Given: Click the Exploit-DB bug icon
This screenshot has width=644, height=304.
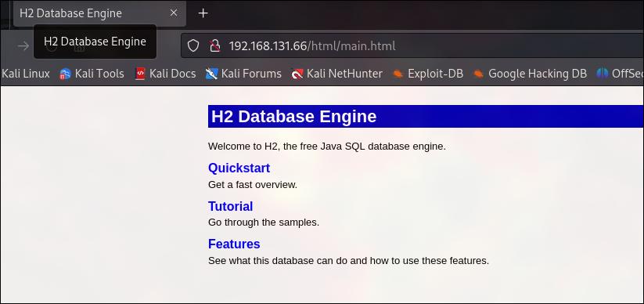Looking at the screenshot, I should click(x=398, y=74).
